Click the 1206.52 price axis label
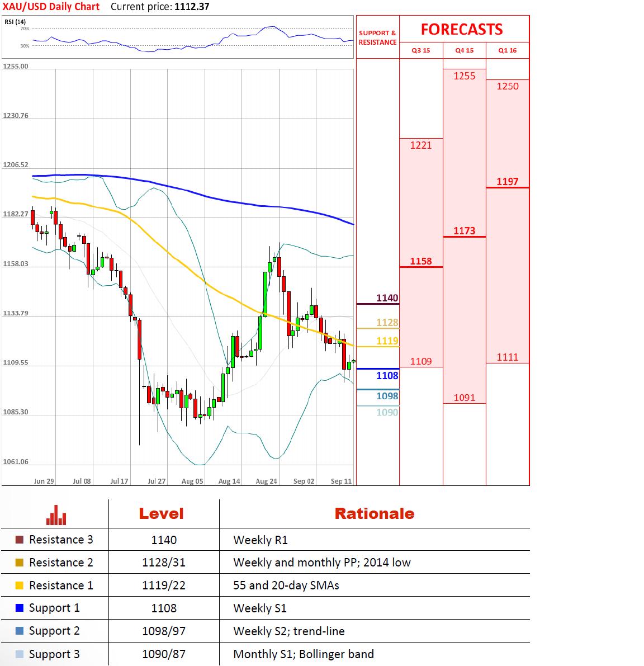Viewport: 644px width, 666px height. point(16,165)
